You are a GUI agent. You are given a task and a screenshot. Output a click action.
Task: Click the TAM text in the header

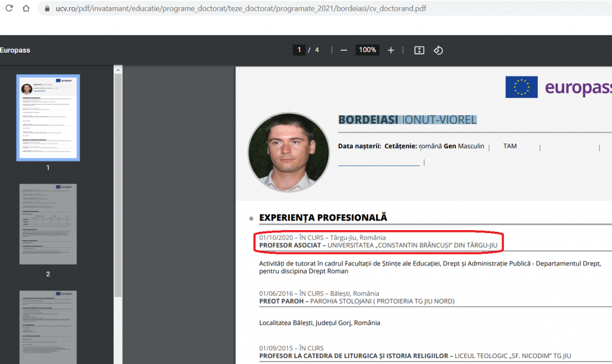[x=510, y=146]
